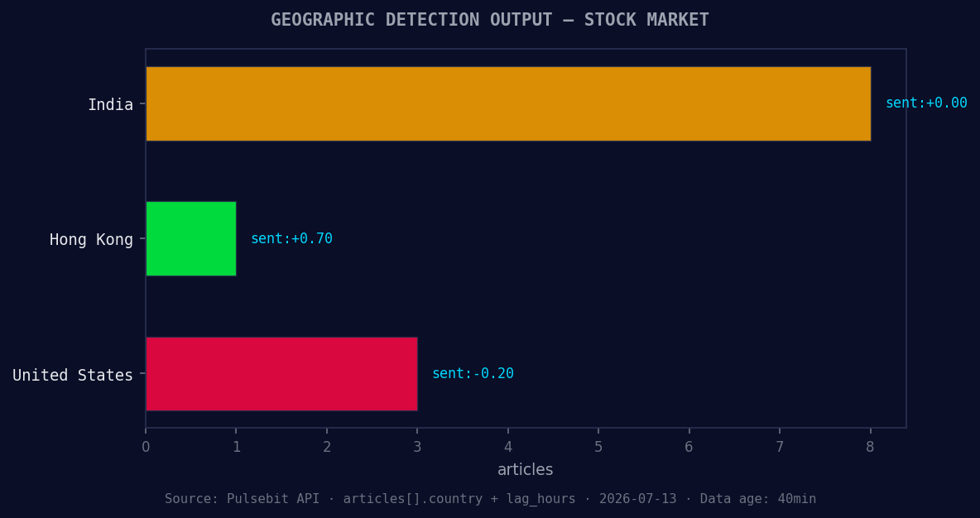
Task: Click x-axis tick label 1
Action: [x=236, y=447]
